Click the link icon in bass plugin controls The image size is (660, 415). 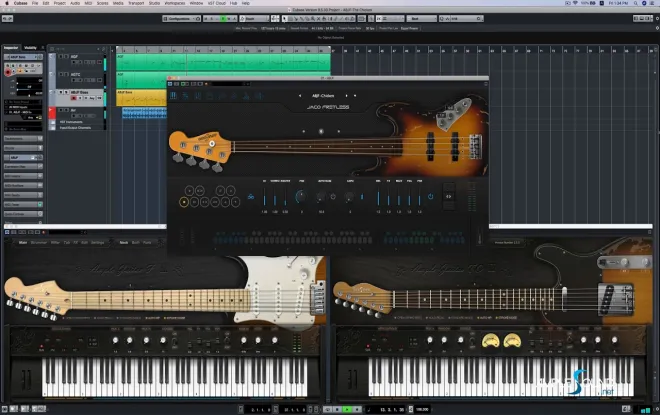click(250, 197)
